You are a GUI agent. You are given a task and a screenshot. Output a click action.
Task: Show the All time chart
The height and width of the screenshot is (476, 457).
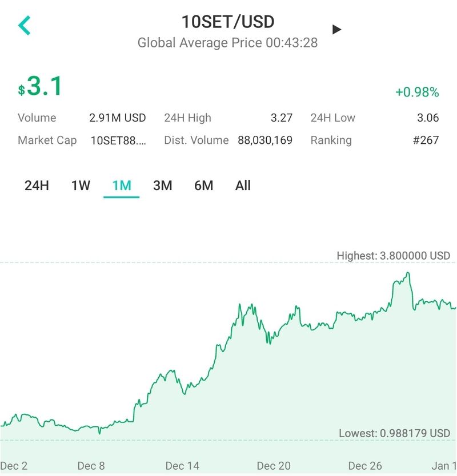point(243,185)
